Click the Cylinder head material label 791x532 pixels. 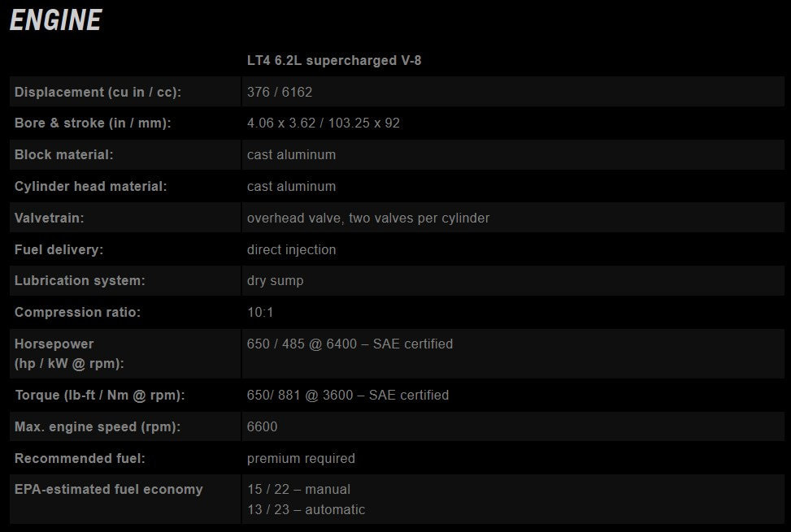(x=91, y=186)
